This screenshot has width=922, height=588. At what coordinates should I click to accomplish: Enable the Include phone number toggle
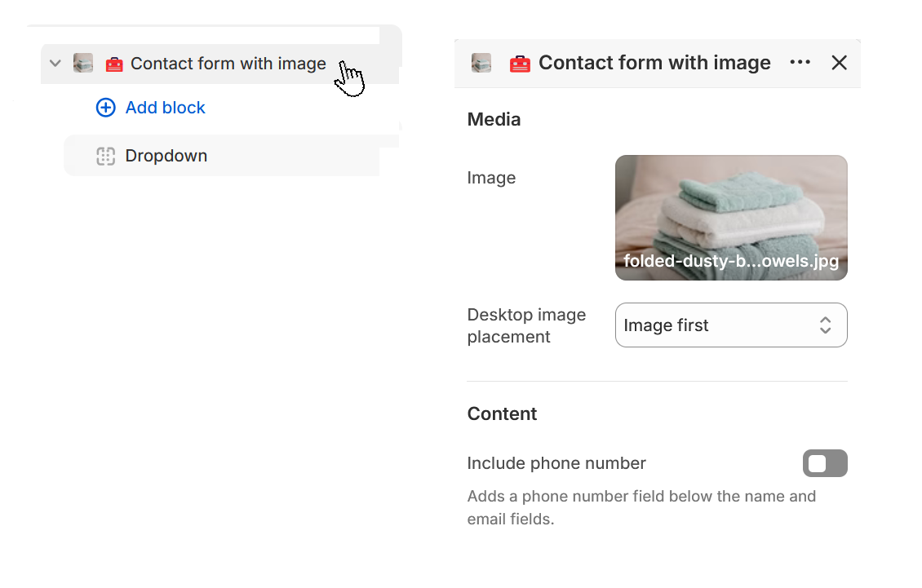(x=825, y=463)
